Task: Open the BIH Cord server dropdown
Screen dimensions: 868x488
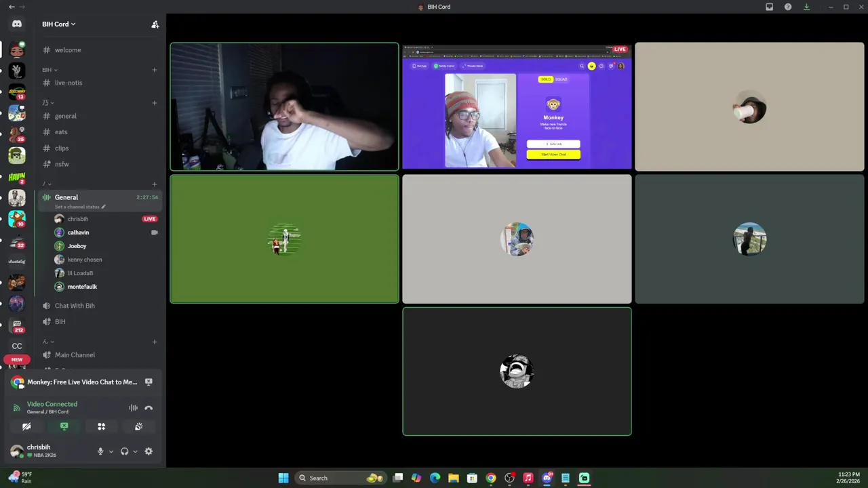Action: click(59, 24)
